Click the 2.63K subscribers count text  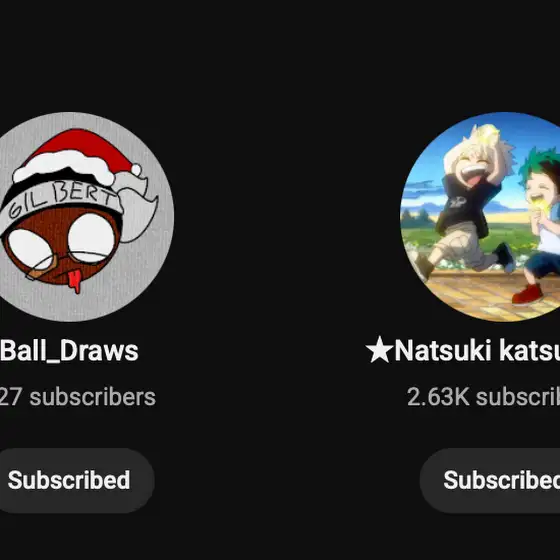(x=483, y=397)
